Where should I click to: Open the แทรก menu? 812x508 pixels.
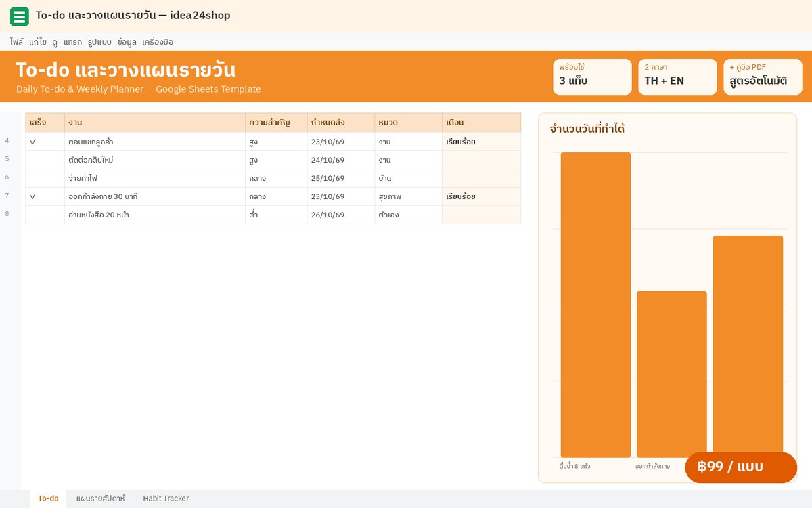pyautogui.click(x=72, y=42)
